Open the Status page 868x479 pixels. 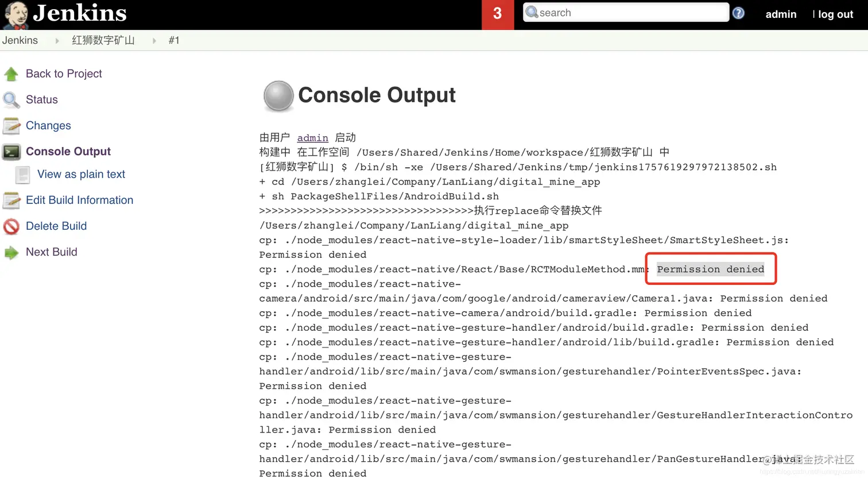42,99
